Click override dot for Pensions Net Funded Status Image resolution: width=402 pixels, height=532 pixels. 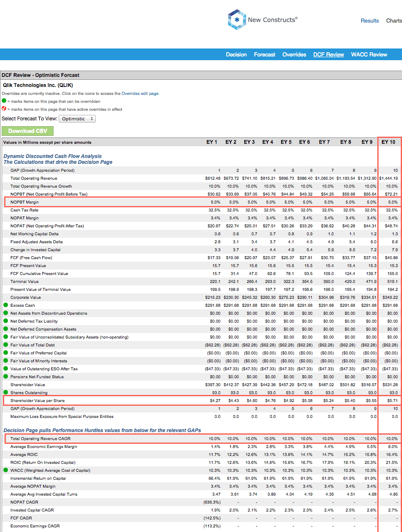click(6, 377)
